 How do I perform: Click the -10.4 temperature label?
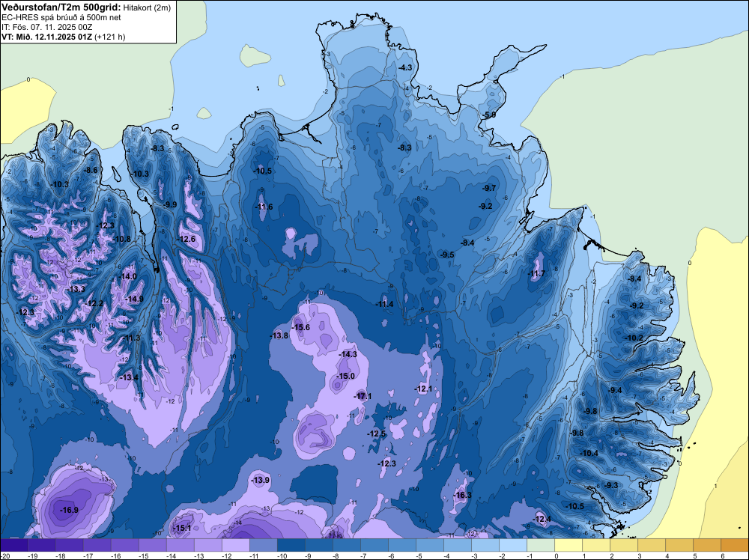(589, 454)
